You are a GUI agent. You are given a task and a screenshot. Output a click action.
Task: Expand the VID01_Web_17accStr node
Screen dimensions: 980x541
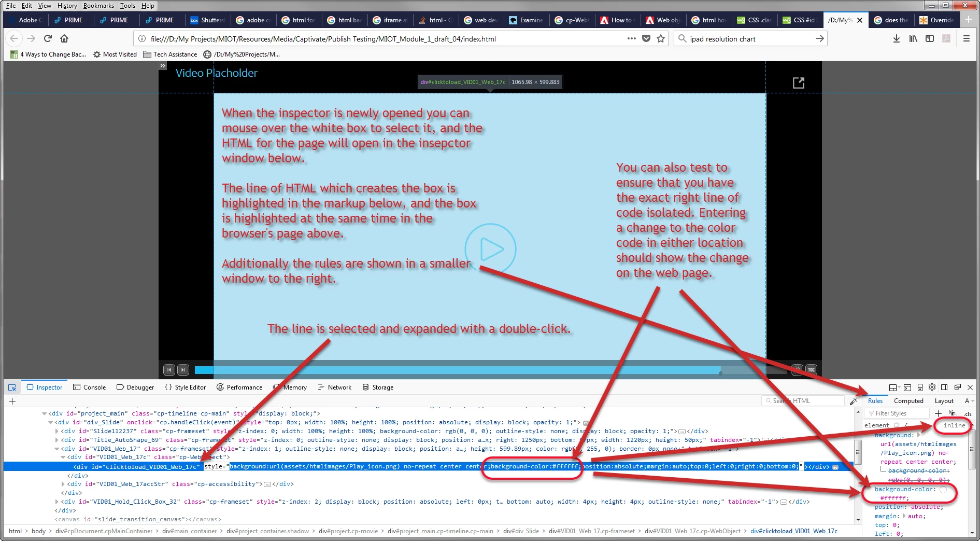(x=63, y=484)
